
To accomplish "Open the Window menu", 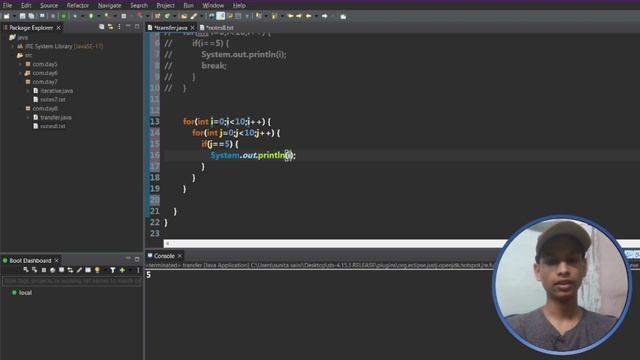I will 213,5.
